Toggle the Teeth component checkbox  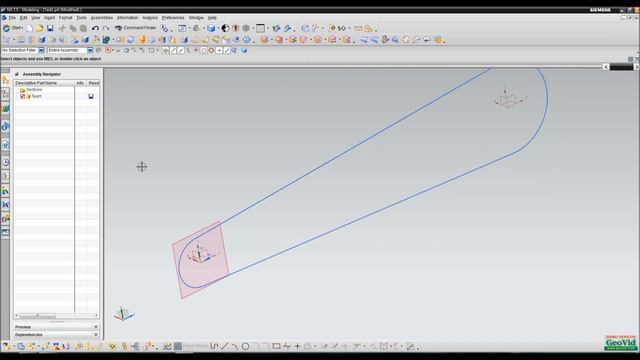coord(22,96)
